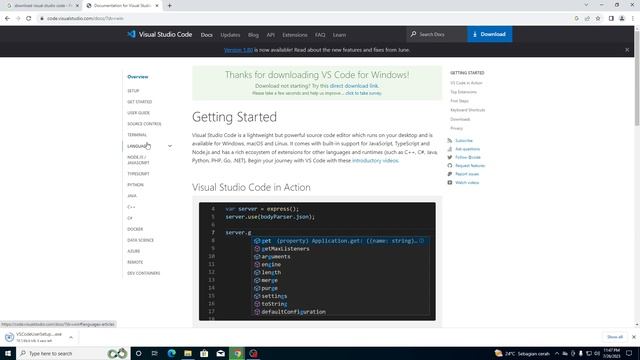
Task: Click the address bar URL
Action: coord(85,18)
